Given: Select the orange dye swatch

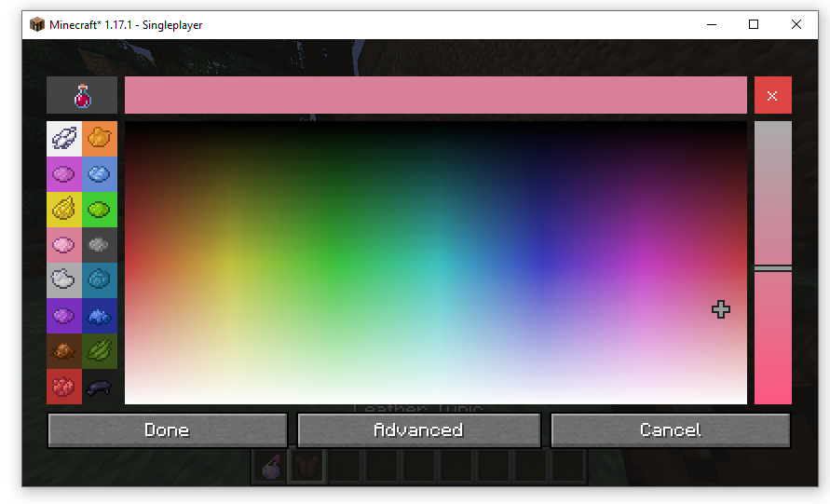Looking at the screenshot, I should pos(100,139).
